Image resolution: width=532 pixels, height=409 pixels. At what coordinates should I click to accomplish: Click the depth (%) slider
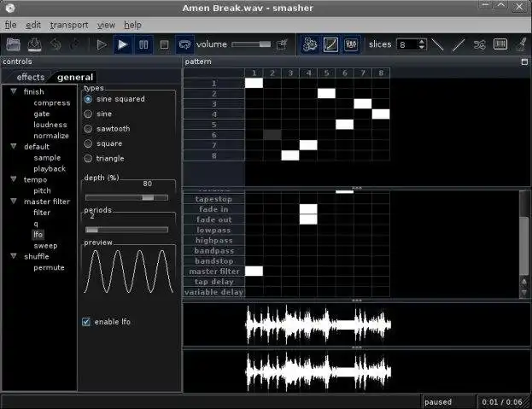126,198
